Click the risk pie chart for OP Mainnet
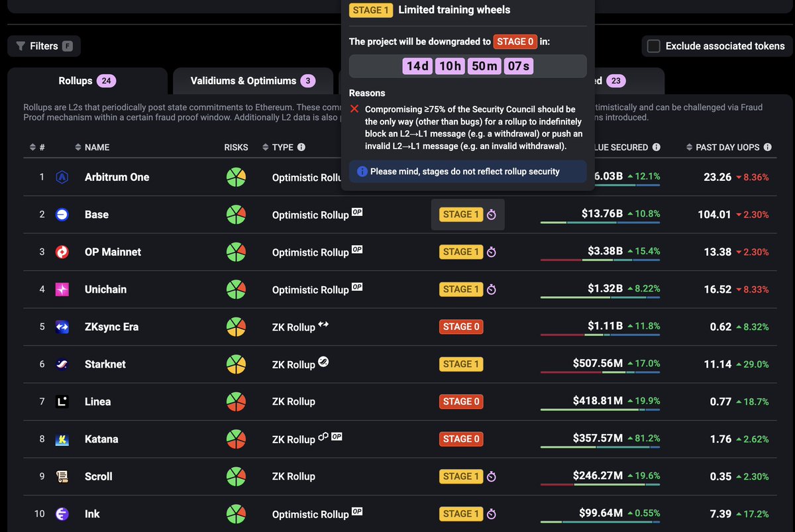This screenshot has height=532, width=795. click(236, 252)
